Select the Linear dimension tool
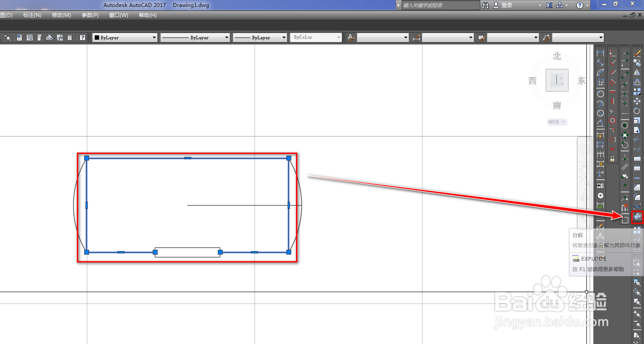The width and height of the screenshot is (644, 344). point(600,53)
